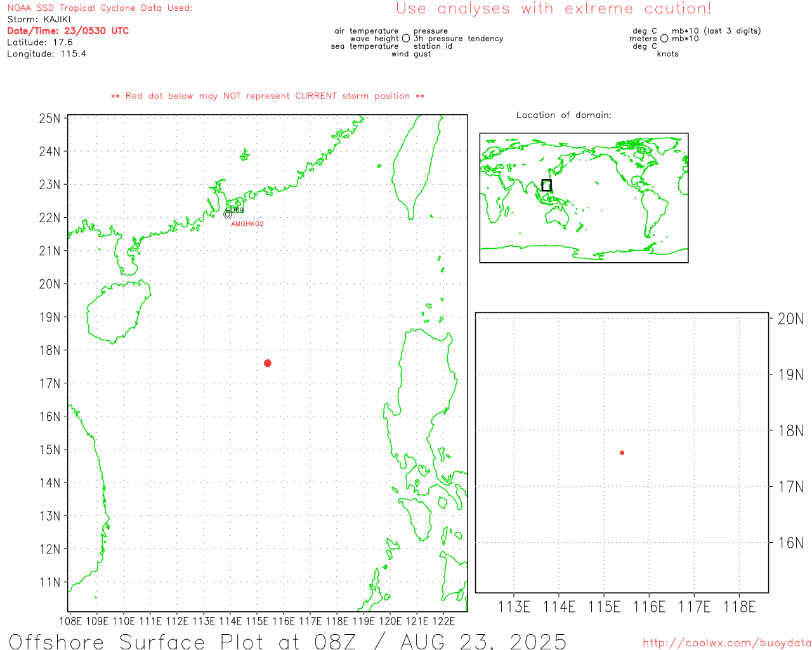Image resolution: width=812 pixels, height=650 pixels.
Task: Click the 22N latitude label on main map
Action: 50,218
